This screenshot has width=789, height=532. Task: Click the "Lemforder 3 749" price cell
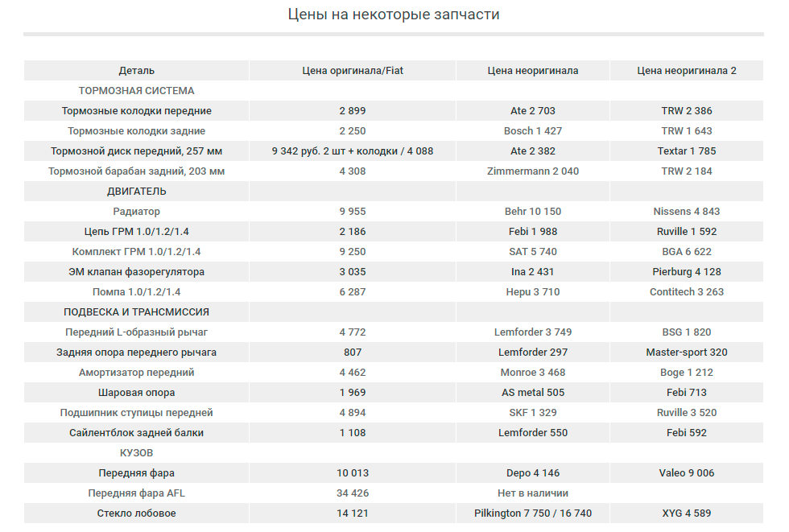[x=532, y=332]
